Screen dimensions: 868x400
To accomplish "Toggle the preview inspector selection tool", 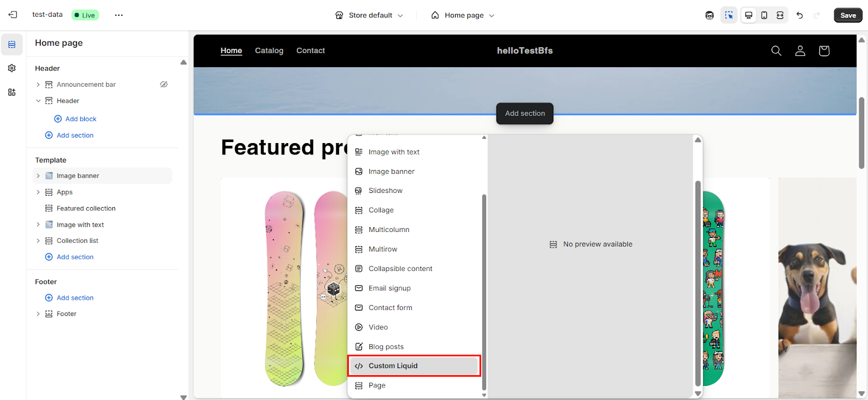I will point(729,15).
